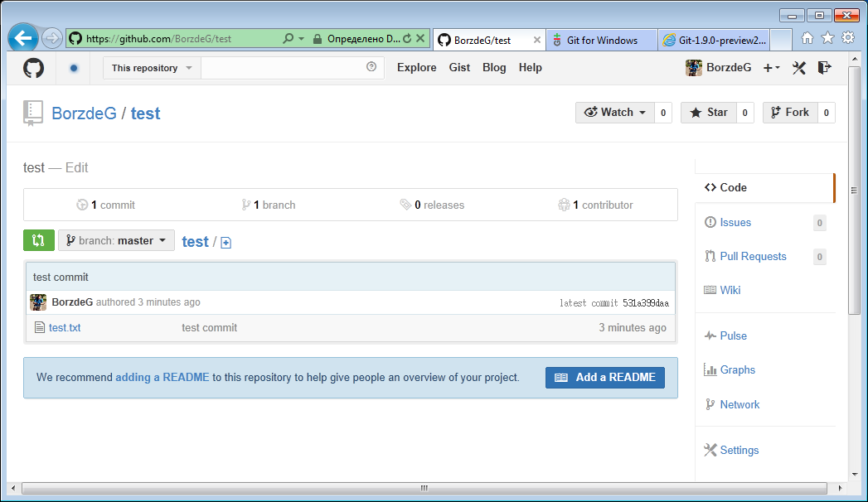View the 1 contributor link
This screenshot has height=502, width=868.
(x=595, y=205)
